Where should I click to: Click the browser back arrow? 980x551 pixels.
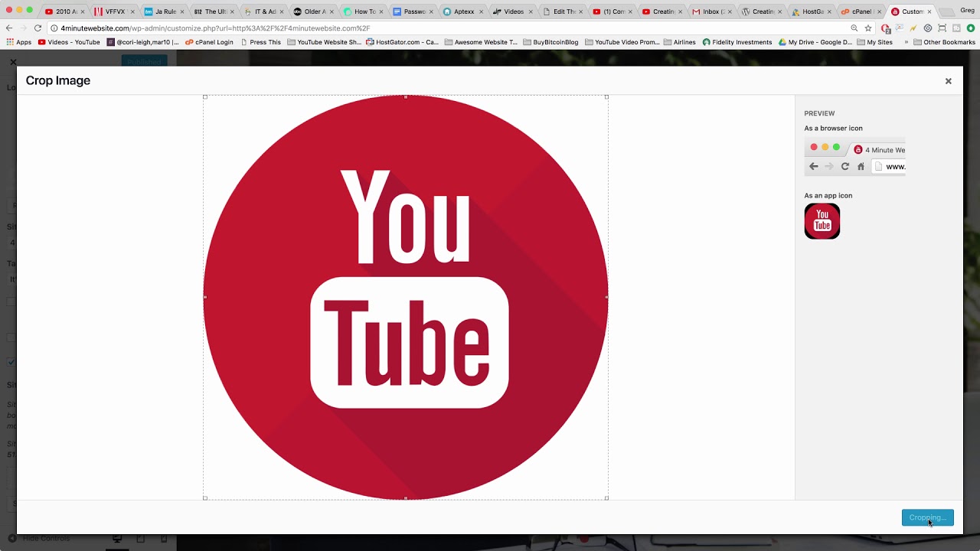(9, 27)
